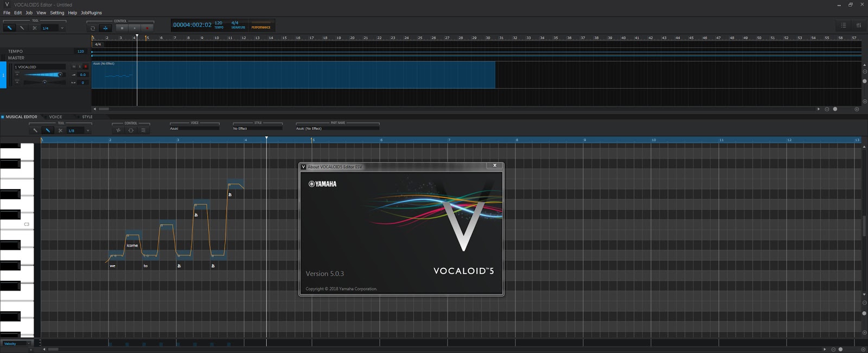Switch to the Style tab

coord(87,117)
